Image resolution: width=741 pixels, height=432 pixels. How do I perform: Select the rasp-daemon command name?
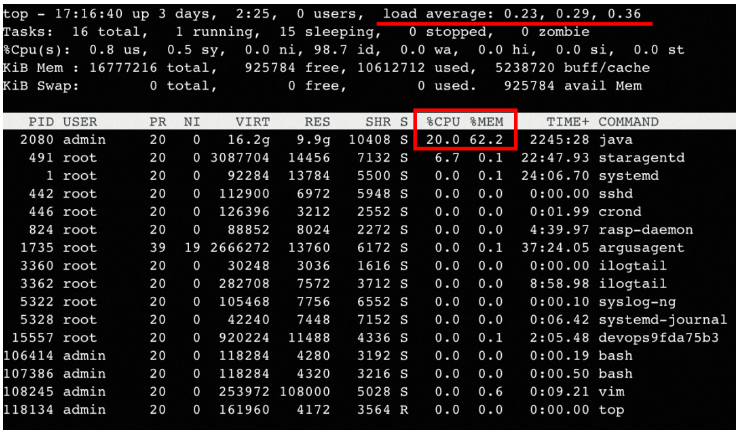[646, 230]
